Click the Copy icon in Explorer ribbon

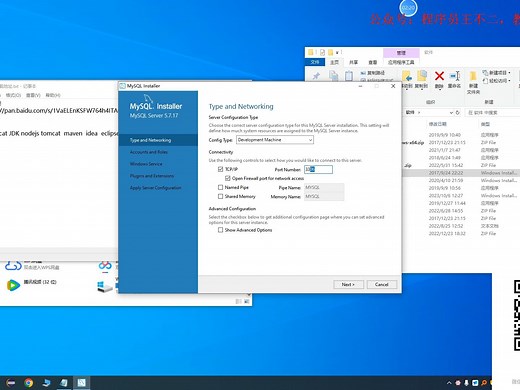334,76
